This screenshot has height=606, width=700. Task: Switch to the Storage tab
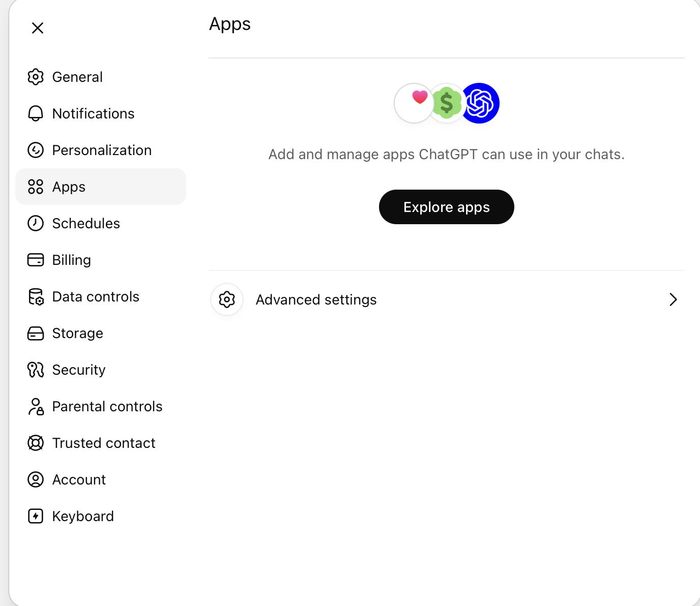pyautogui.click(x=101, y=333)
